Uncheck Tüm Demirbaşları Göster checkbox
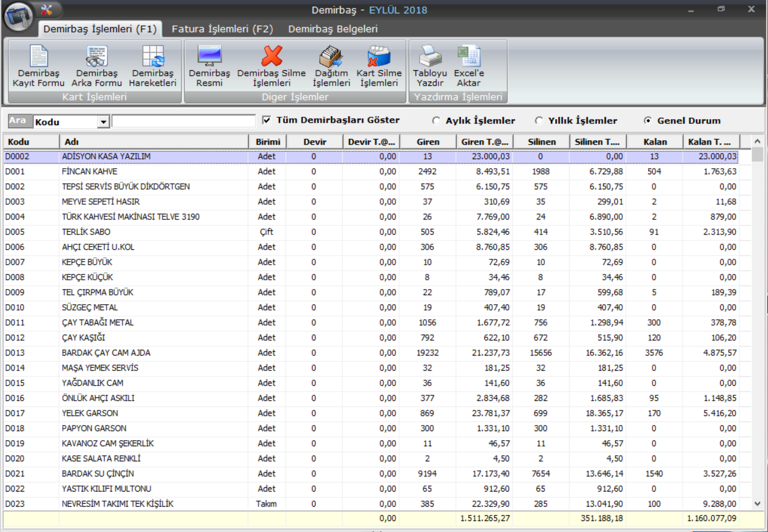This screenshot has width=768, height=532. (x=267, y=120)
